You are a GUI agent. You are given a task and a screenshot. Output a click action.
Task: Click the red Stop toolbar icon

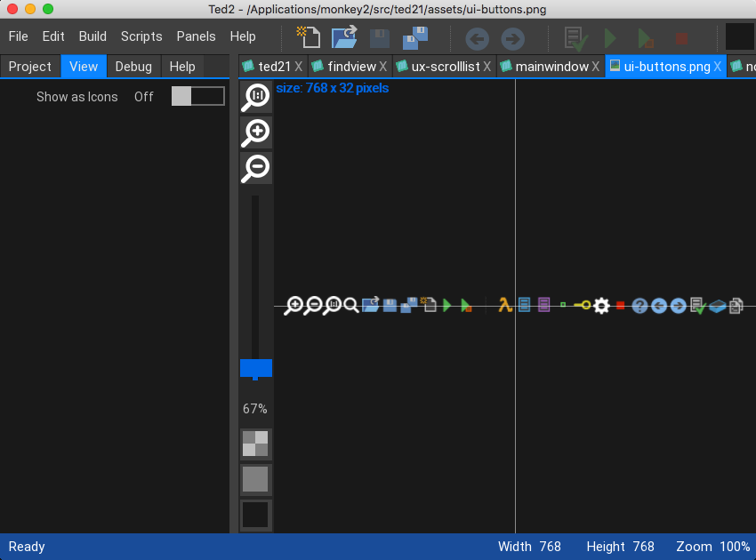click(x=681, y=38)
